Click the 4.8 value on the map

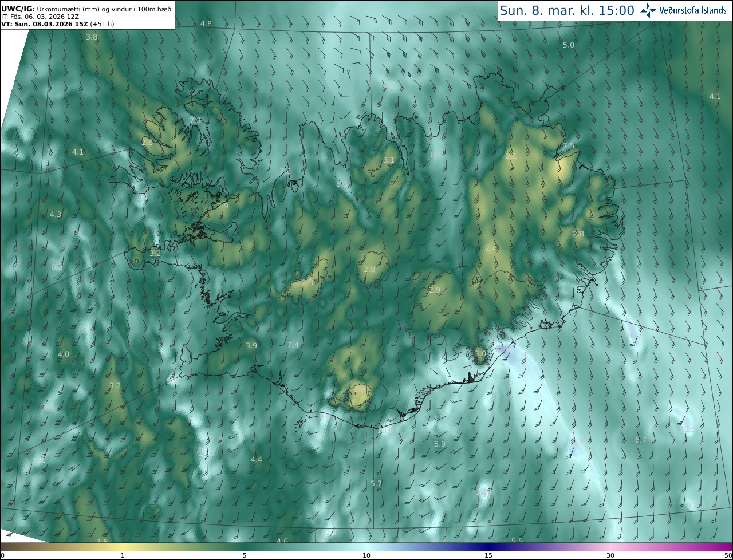click(206, 23)
